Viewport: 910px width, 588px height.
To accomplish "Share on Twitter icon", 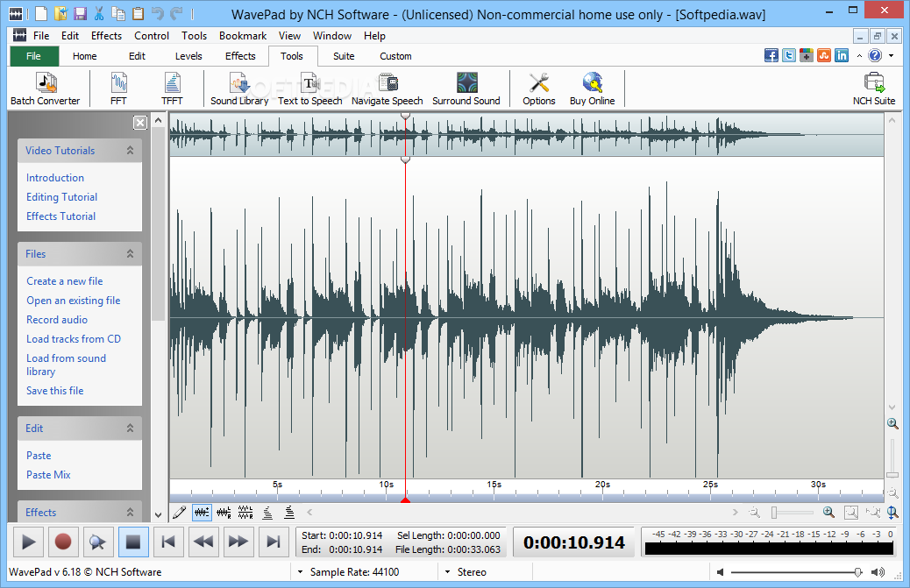I will [789, 56].
